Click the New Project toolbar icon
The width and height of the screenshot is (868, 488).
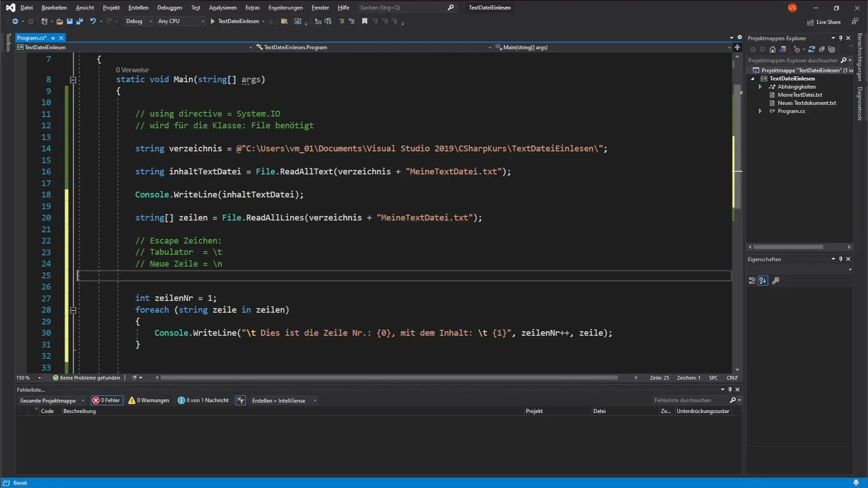point(44,21)
